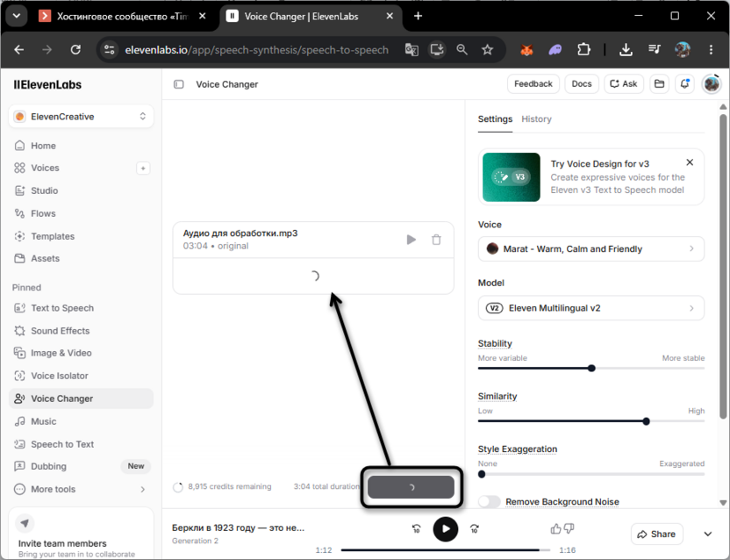This screenshot has height=560, width=730.
Task: Open Templates in the sidebar
Action: tap(81, 236)
